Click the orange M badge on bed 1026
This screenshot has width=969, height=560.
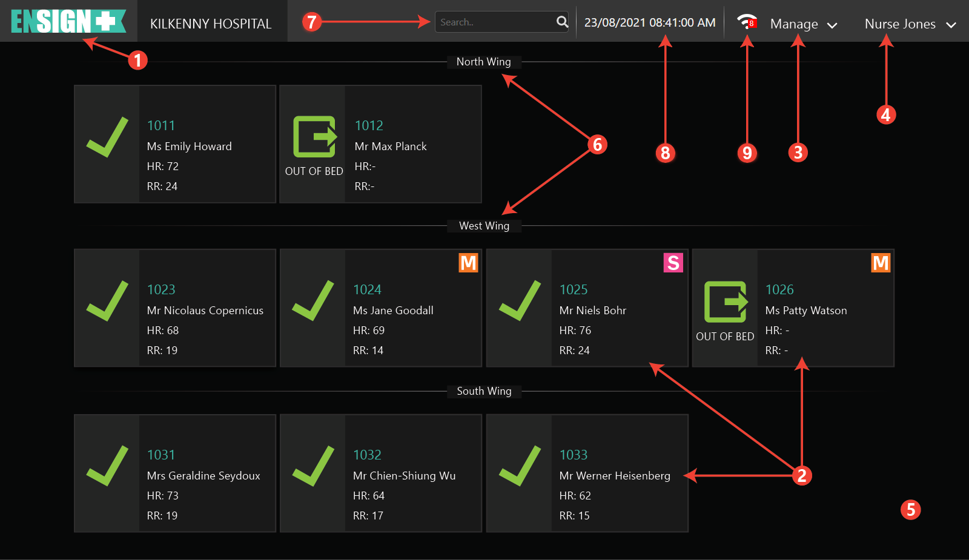tap(881, 263)
